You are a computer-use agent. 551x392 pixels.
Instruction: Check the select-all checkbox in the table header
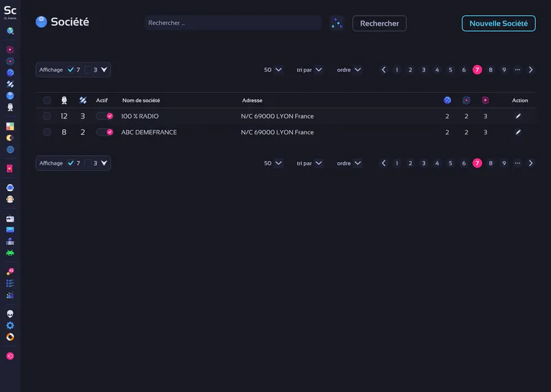tap(47, 101)
